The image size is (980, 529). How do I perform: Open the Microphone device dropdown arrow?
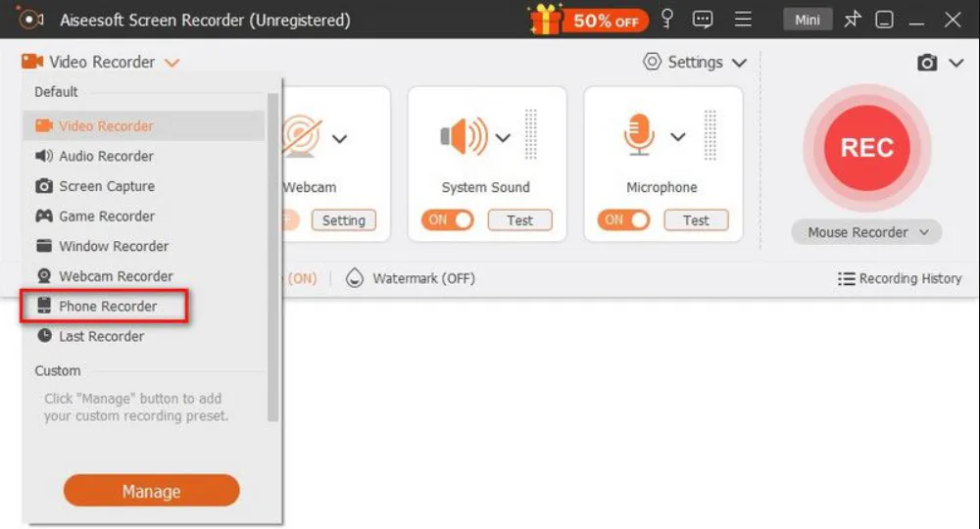click(x=678, y=137)
